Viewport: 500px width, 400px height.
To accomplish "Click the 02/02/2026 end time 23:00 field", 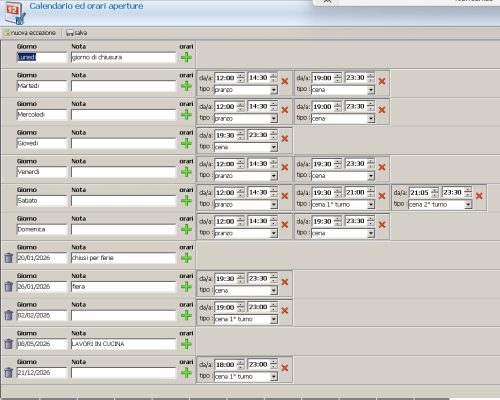I will tap(259, 307).
